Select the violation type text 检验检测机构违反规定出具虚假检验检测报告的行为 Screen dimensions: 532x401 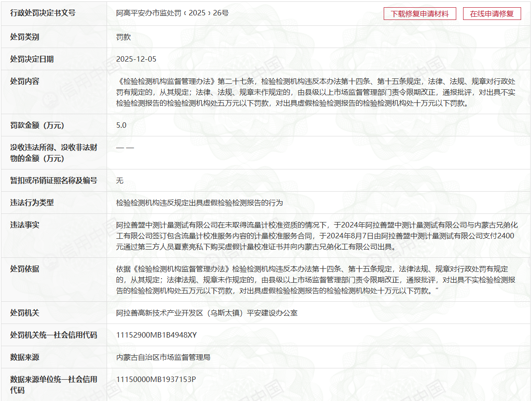[x=199, y=203]
